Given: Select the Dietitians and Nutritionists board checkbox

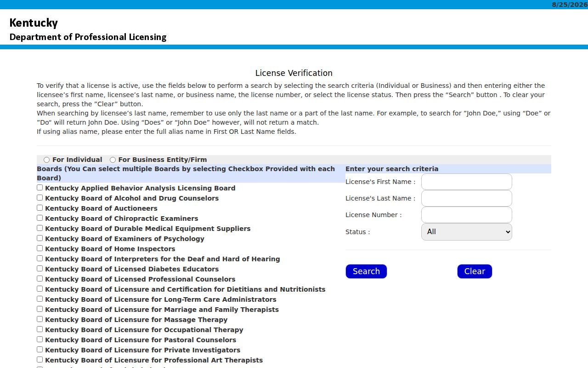Looking at the screenshot, I should [40, 289].
